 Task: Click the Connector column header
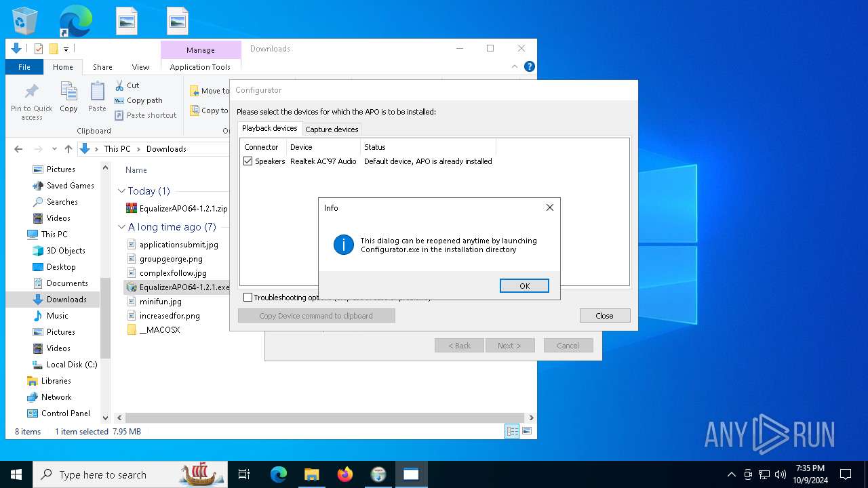pyautogui.click(x=262, y=147)
